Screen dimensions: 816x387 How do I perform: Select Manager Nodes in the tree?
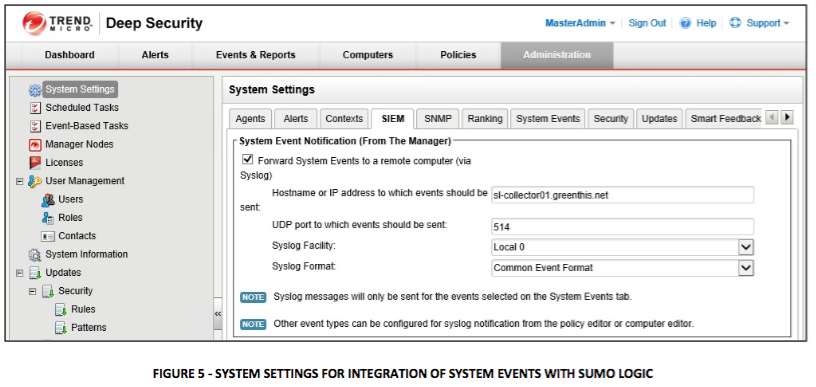(x=79, y=144)
